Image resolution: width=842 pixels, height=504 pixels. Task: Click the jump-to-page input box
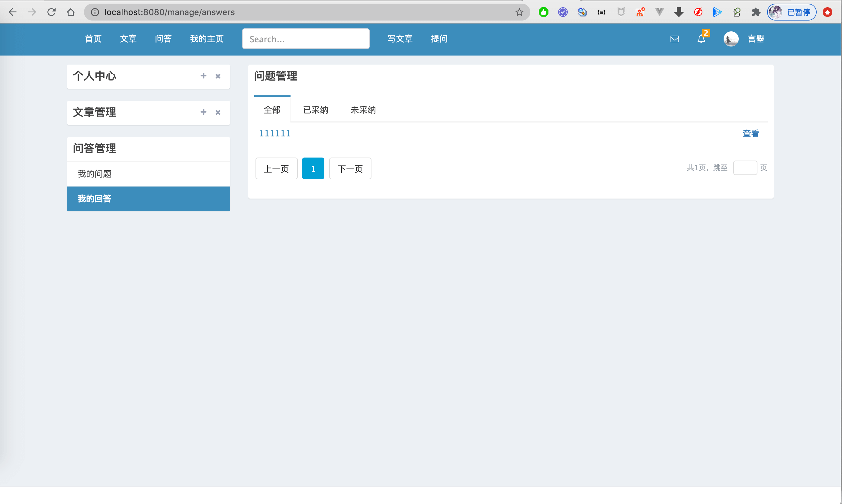745,168
